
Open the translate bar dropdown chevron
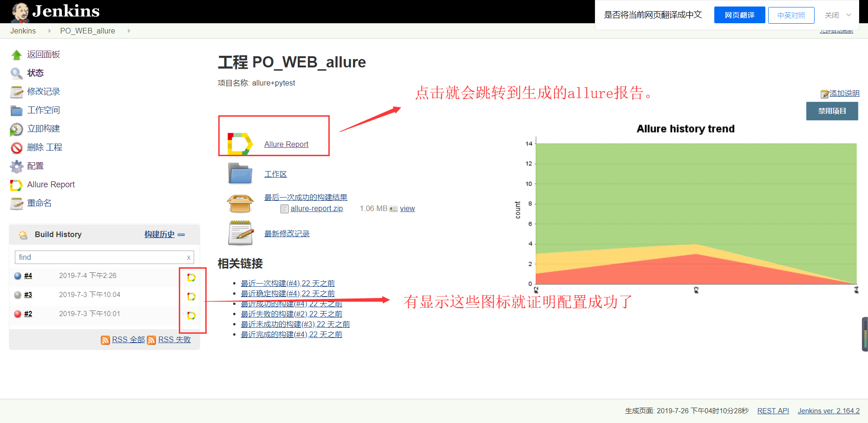pos(849,15)
